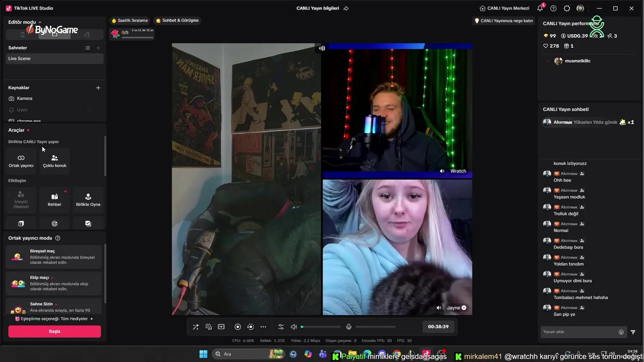The width and height of the screenshot is (644, 362).
Task: Click the emoji icon in comment box
Action: 621,332
